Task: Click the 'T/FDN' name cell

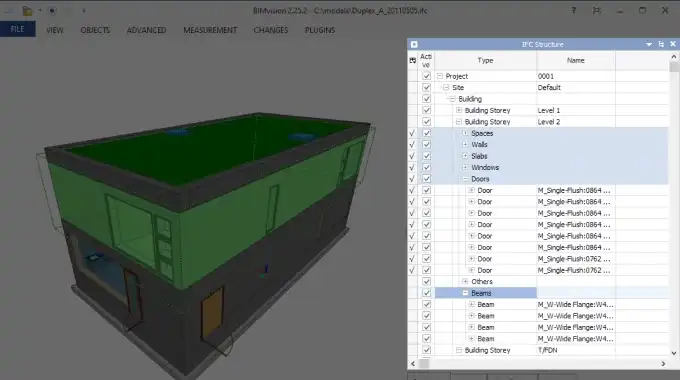Action: click(547, 350)
